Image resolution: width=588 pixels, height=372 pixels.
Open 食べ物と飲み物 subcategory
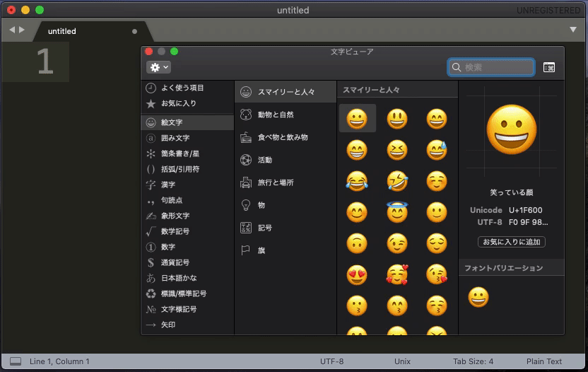tap(286, 137)
